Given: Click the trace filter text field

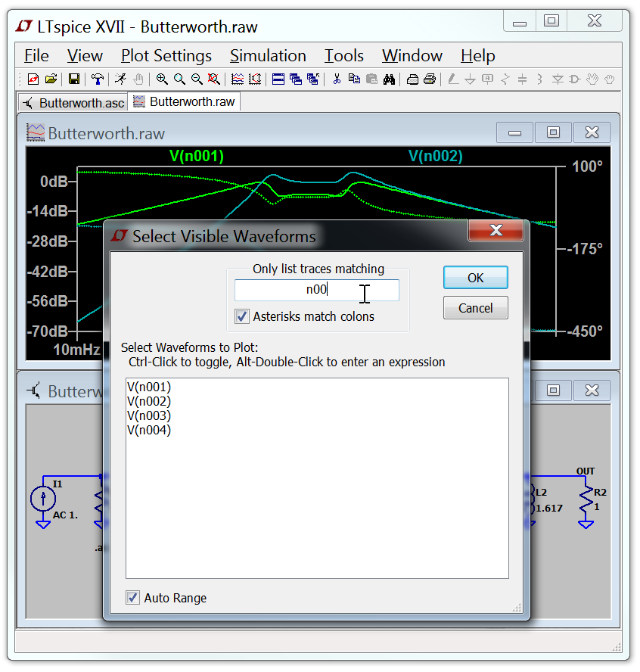Looking at the screenshot, I should point(316,290).
